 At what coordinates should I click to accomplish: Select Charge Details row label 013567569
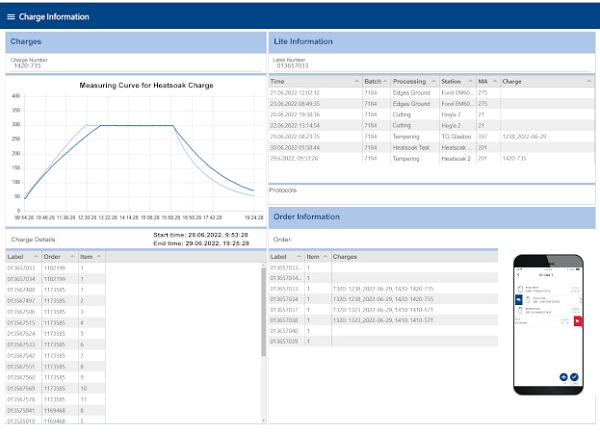pos(55,389)
